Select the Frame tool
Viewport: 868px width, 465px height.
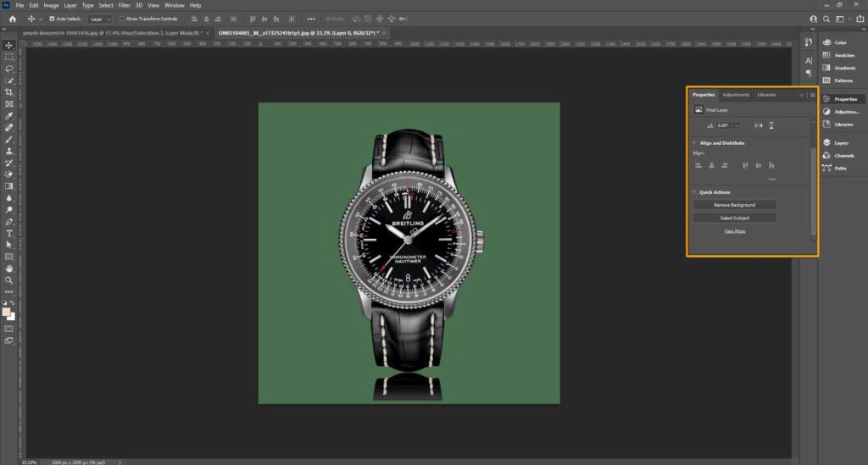[x=8, y=104]
